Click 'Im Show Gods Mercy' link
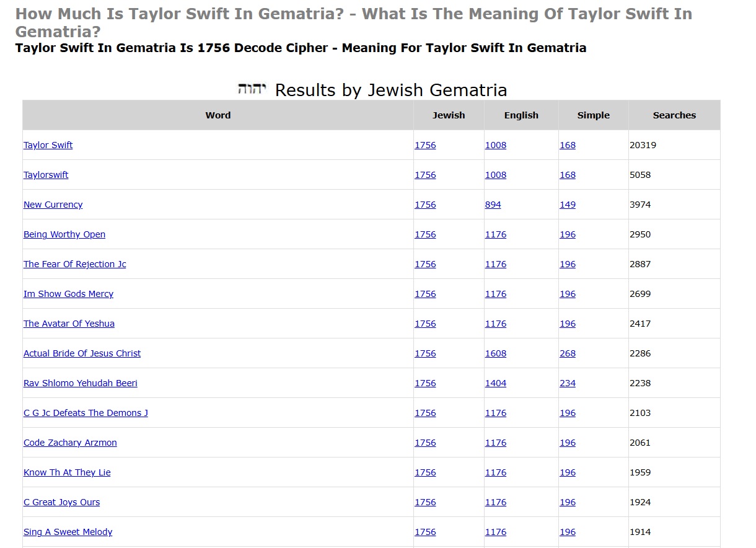 click(x=68, y=294)
